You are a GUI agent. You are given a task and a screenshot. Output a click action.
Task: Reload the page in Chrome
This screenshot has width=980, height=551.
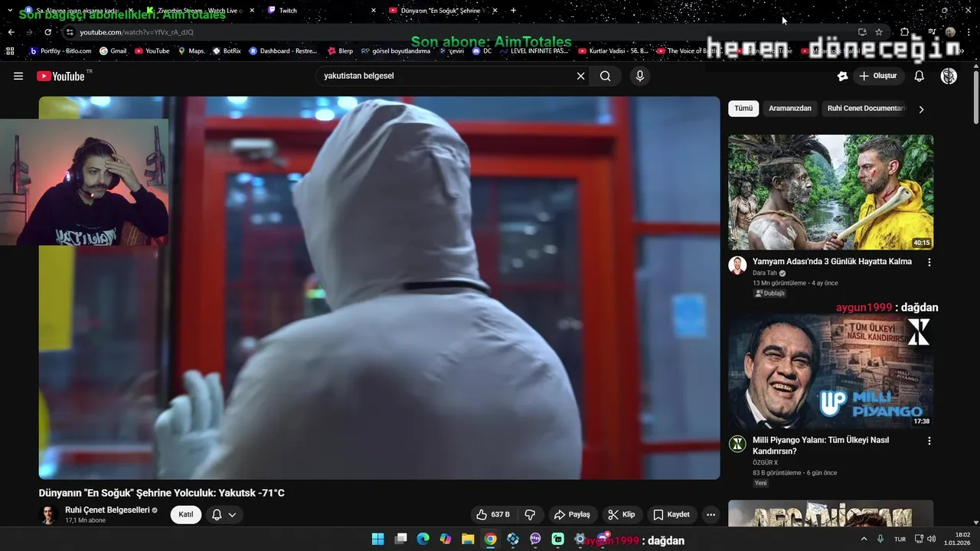pyautogui.click(x=47, y=32)
